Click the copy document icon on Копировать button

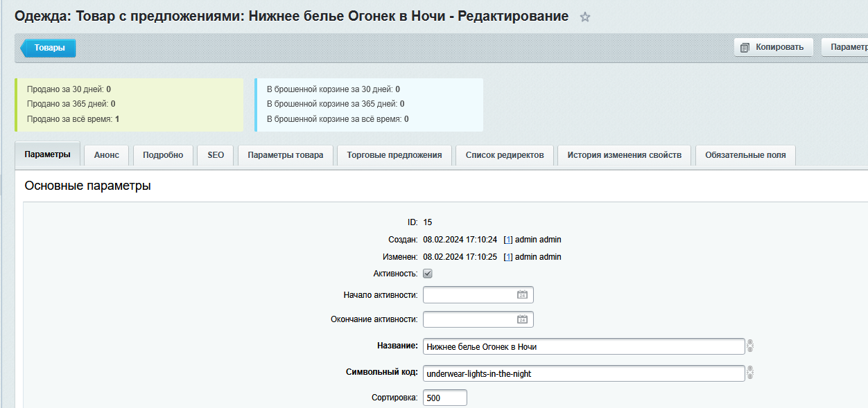click(x=743, y=47)
